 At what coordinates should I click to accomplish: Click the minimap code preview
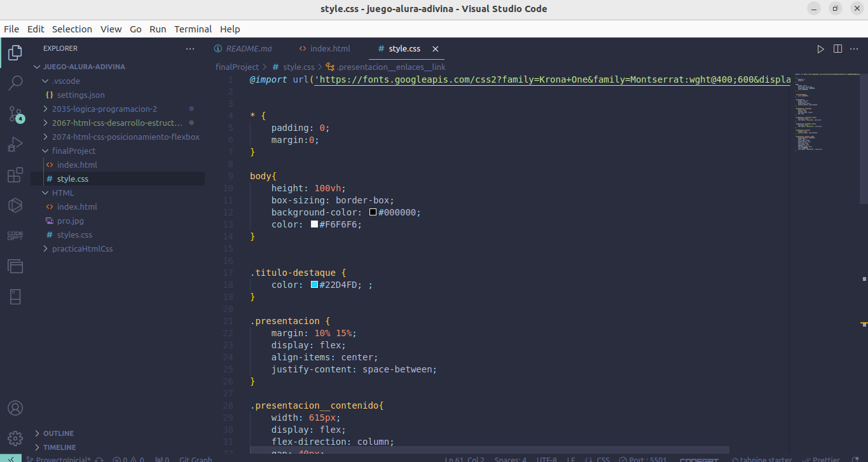[x=825, y=112]
